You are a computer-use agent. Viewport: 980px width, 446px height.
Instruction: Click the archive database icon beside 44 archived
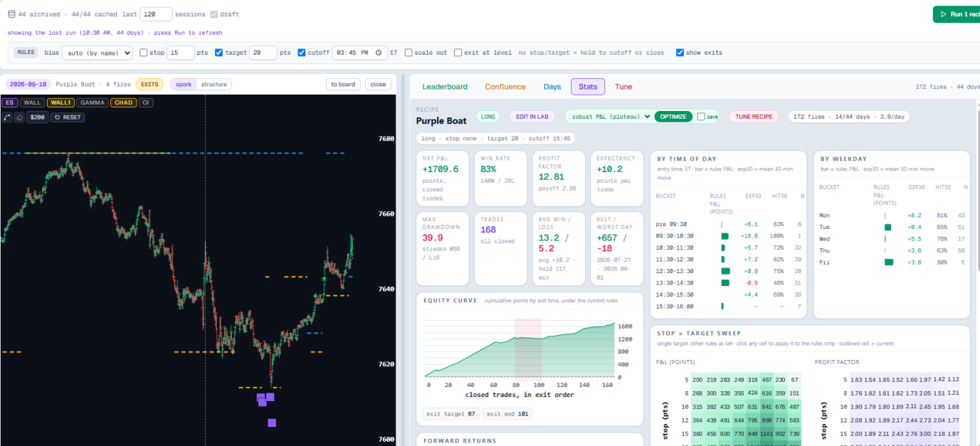[11, 14]
